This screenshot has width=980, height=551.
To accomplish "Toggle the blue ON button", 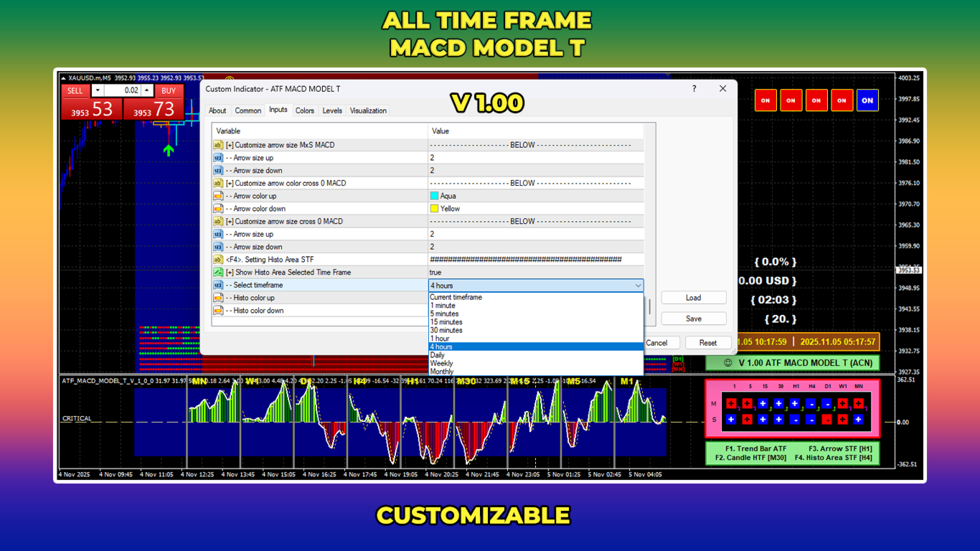I will tap(867, 100).
